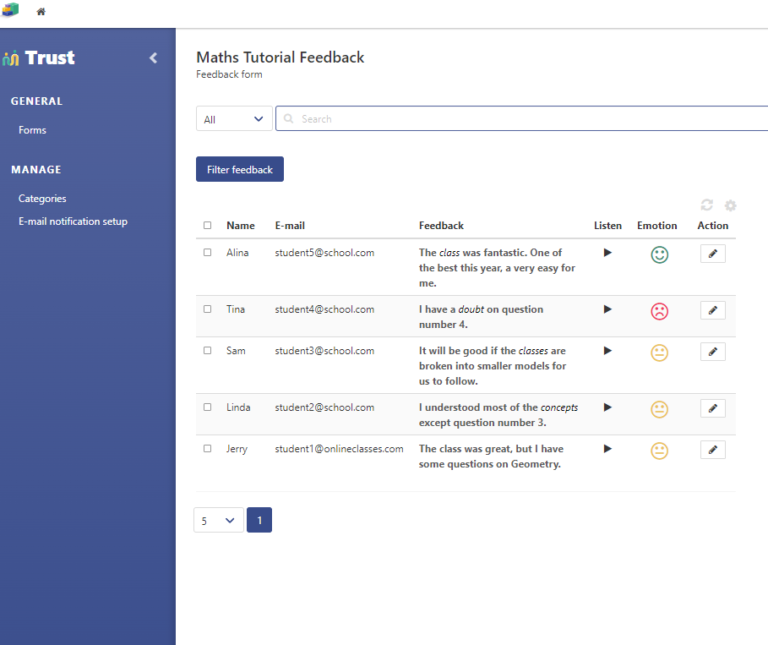
Task: Collapse the sidebar with the chevron arrow
Action: [x=153, y=58]
